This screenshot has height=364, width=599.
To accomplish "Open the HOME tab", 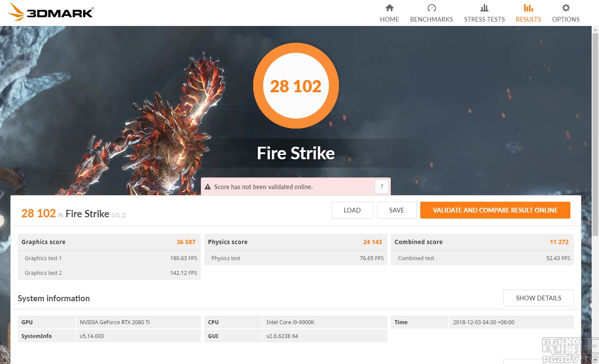I will pos(390,13).
